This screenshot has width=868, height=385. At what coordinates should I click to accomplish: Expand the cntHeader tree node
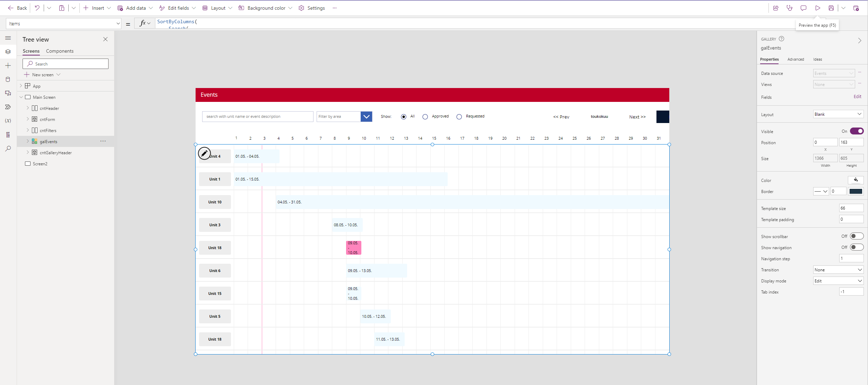tap(28, 108)
